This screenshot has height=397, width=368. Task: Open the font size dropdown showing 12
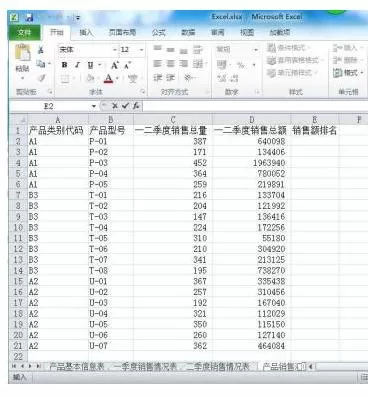[141, 50]
